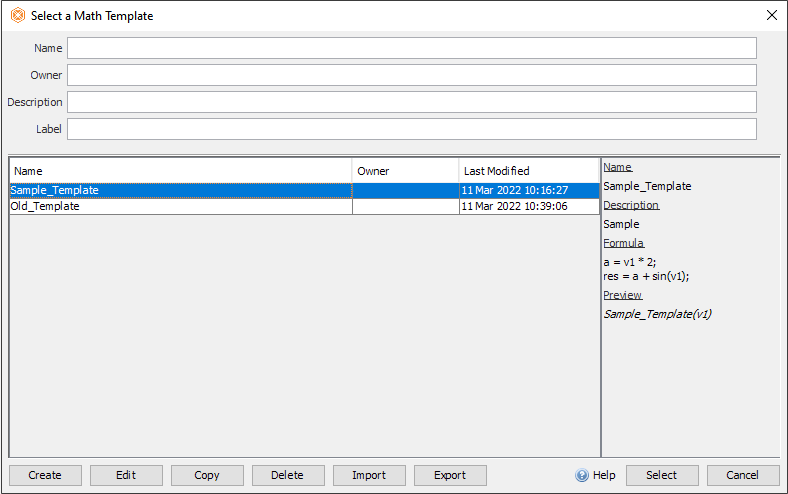Sort by the Name column header
Screen dimensions: 788x494
click(x=181, y=171)
